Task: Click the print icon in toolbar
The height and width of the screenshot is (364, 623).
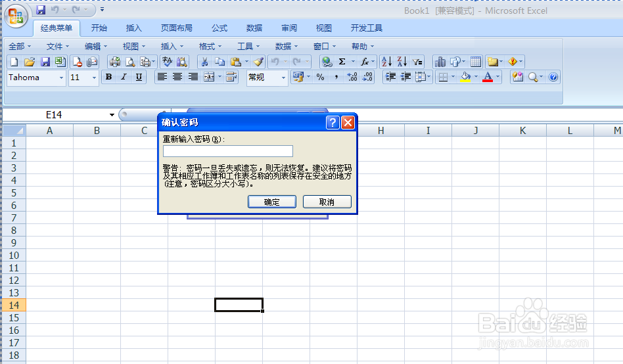Action: click(x=115, y=62)
